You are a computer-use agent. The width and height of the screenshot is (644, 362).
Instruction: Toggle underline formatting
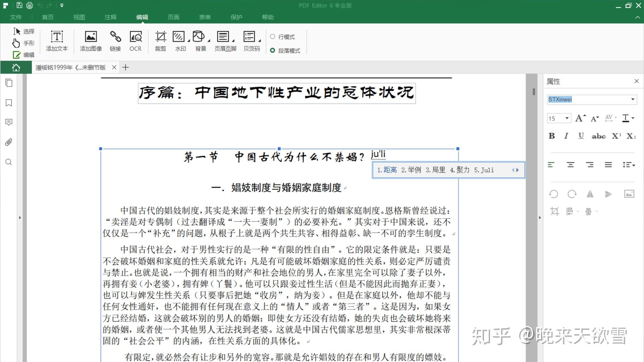(x=581, y=136)
